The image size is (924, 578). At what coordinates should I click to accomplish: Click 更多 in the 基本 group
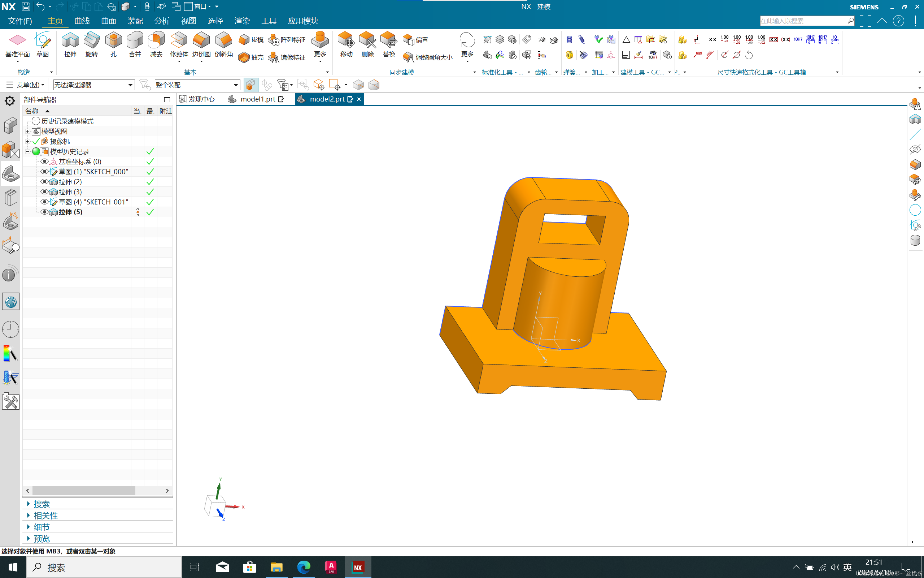tap(320, 47)
